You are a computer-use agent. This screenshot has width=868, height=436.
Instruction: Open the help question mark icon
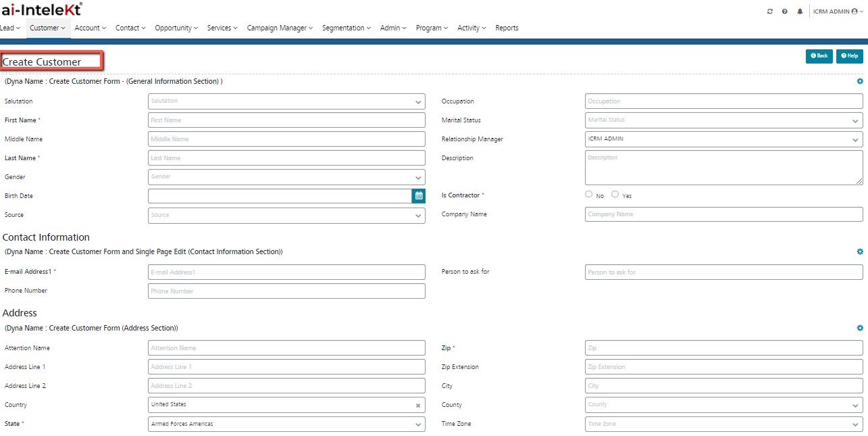[785, 11]
